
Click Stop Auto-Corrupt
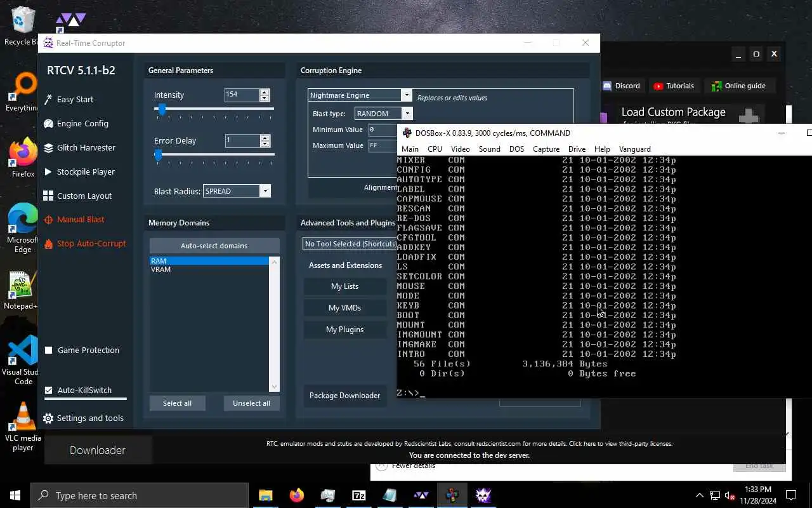[x=85, y=243]
